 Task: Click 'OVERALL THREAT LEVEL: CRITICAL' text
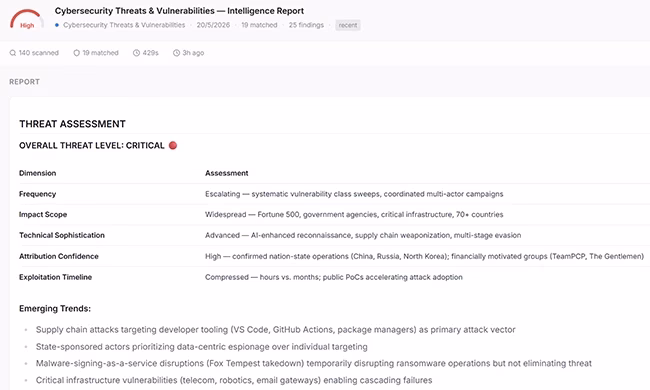(92, 145)
